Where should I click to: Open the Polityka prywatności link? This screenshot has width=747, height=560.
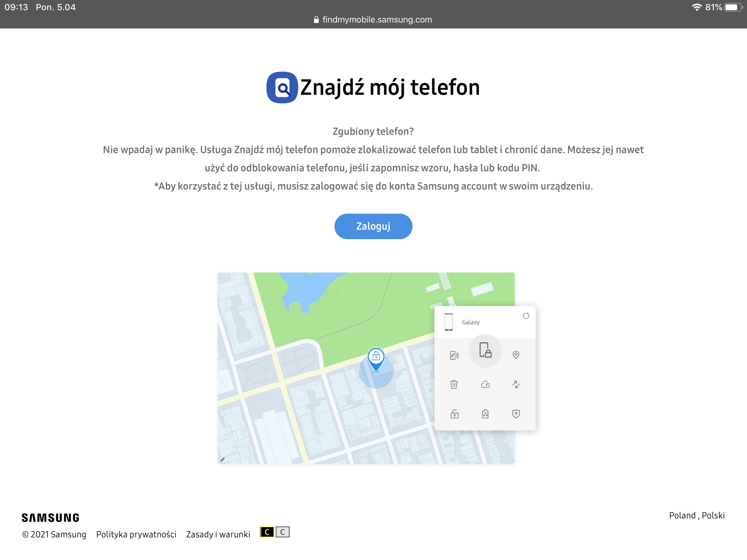coord(136,534)
